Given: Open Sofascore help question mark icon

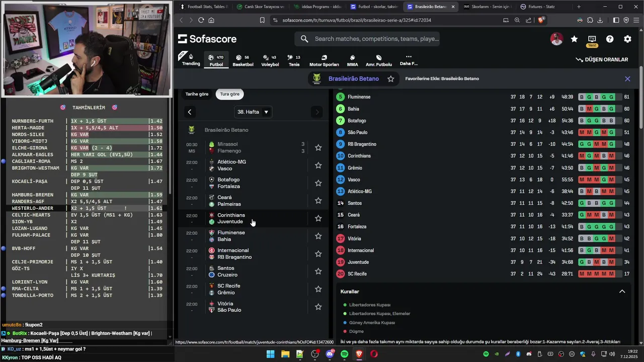Looking at the screenshot, I should point(610,39).
